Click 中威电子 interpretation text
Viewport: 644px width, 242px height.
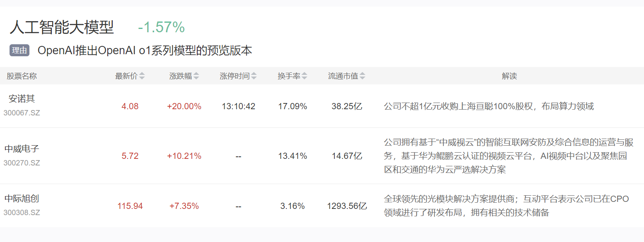(508, 156)
